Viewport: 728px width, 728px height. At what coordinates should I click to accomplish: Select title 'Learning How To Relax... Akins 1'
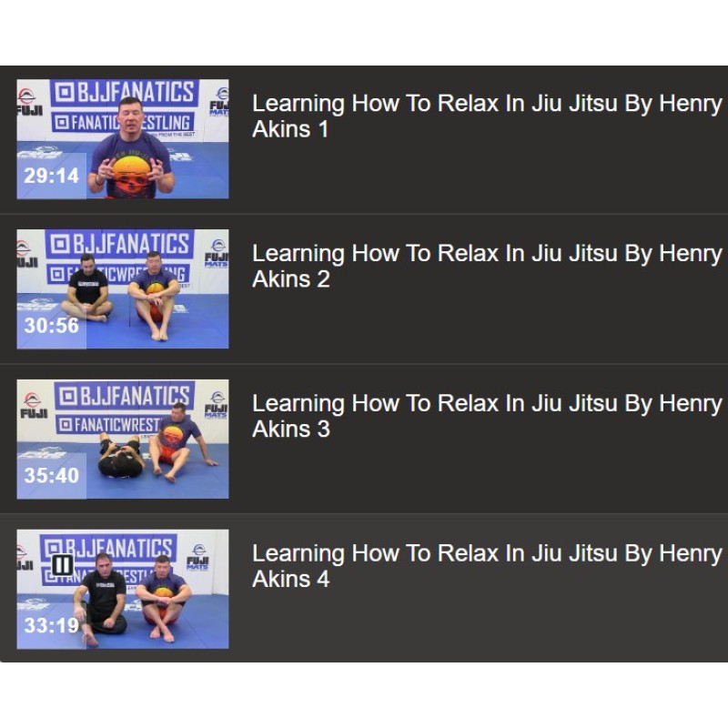tap(487, 116)
